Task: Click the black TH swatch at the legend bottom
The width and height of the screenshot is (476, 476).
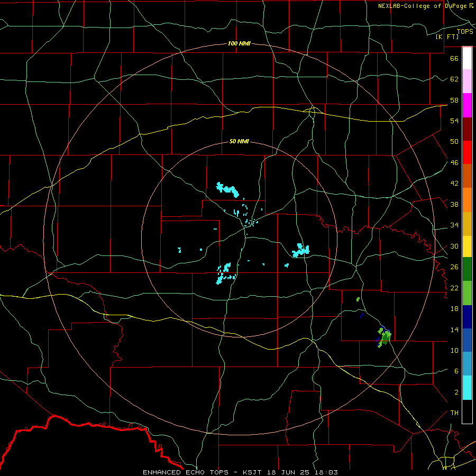Action: tap(467, 411)
